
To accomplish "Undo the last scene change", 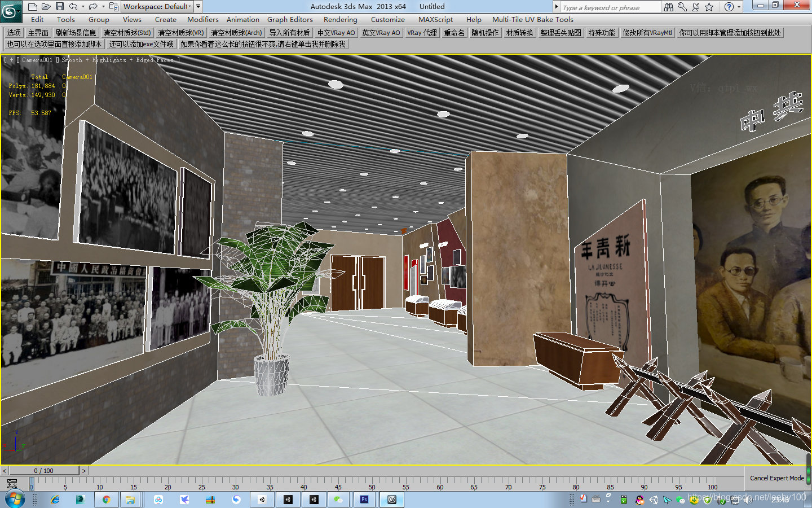I will (73, 7).
